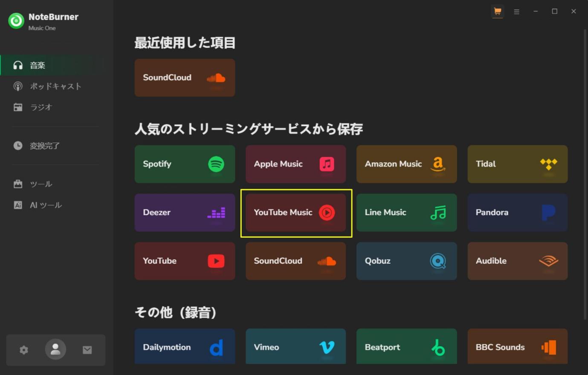Screen dimensions: 588x375
Task: Choose the Line Music service card
Action: tap(406, 213)
